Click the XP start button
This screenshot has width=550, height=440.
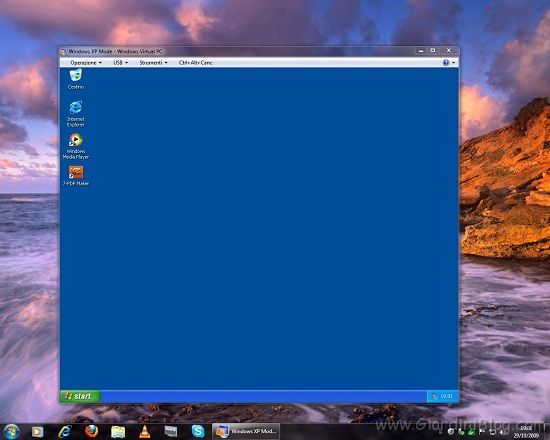point(80,396)
